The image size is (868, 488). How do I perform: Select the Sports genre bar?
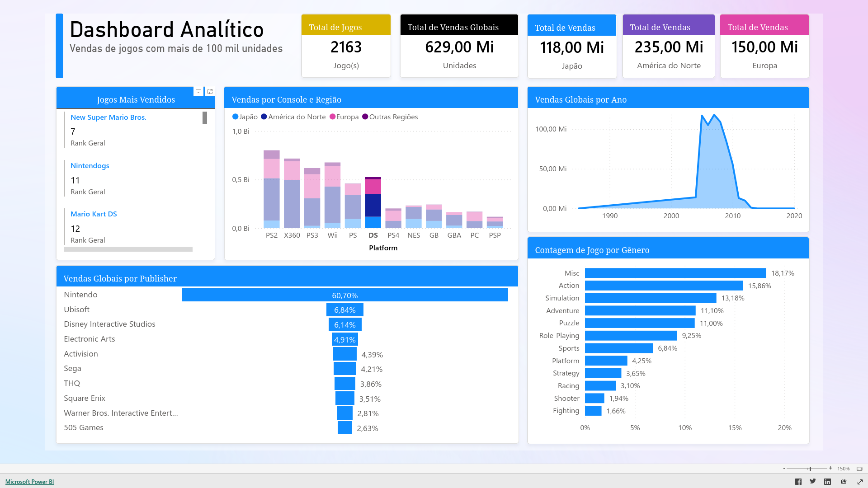pyautogui.click(x=619, y=348)
